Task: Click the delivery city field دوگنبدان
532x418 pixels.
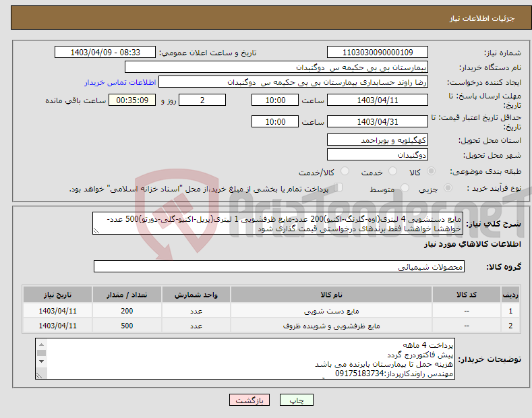Action: [x=378, y=154]
